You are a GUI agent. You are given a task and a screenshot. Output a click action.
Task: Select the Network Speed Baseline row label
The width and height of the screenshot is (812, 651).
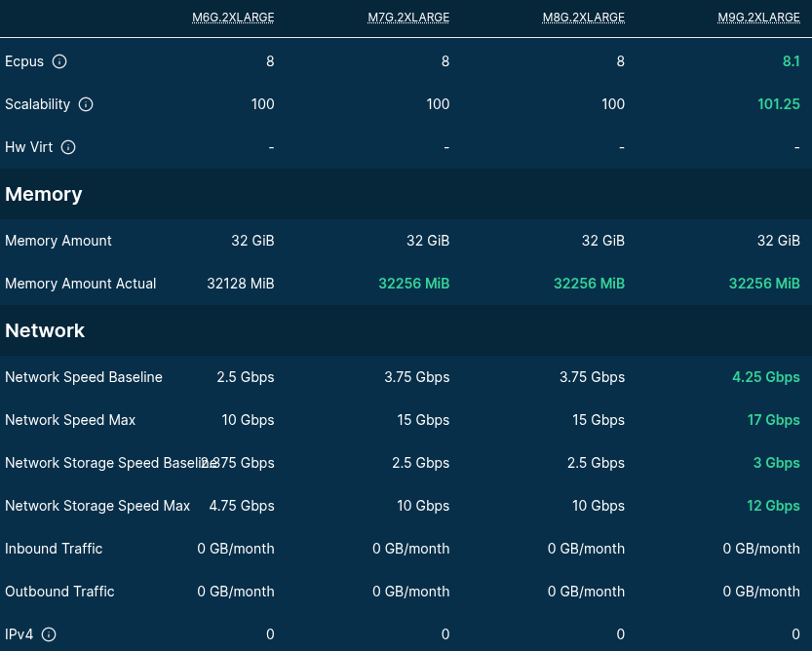point(84,377)
